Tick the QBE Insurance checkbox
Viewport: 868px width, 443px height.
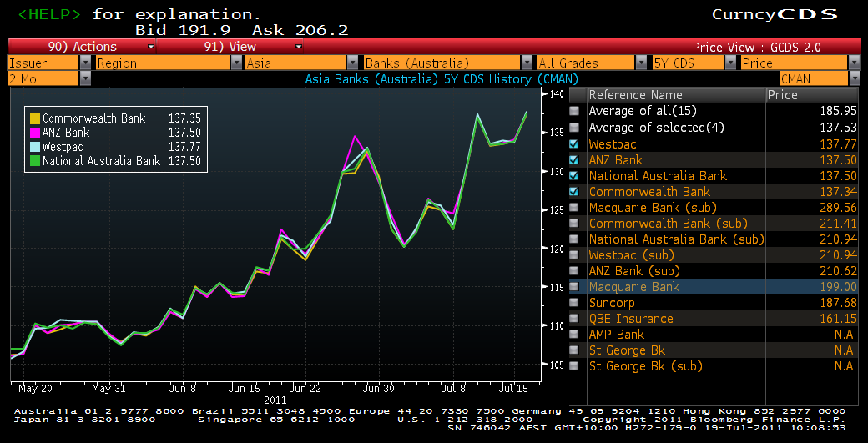click(x=574, y=319)
